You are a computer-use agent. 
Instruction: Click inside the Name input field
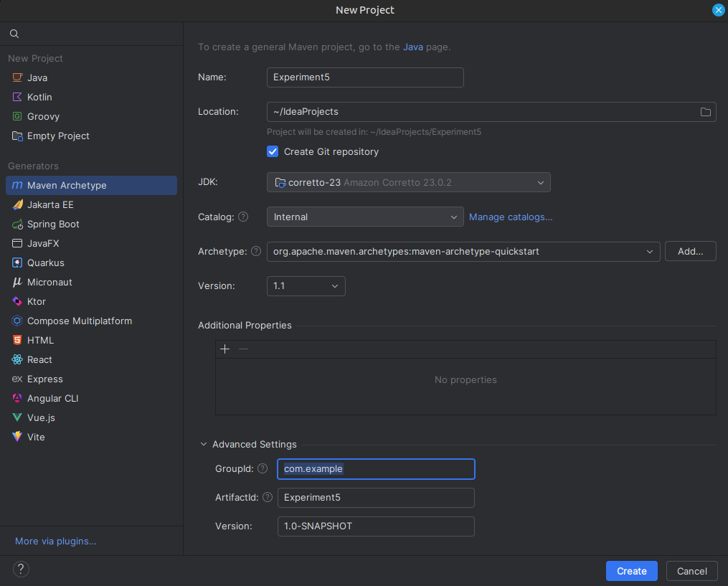(x=364, y=77)
